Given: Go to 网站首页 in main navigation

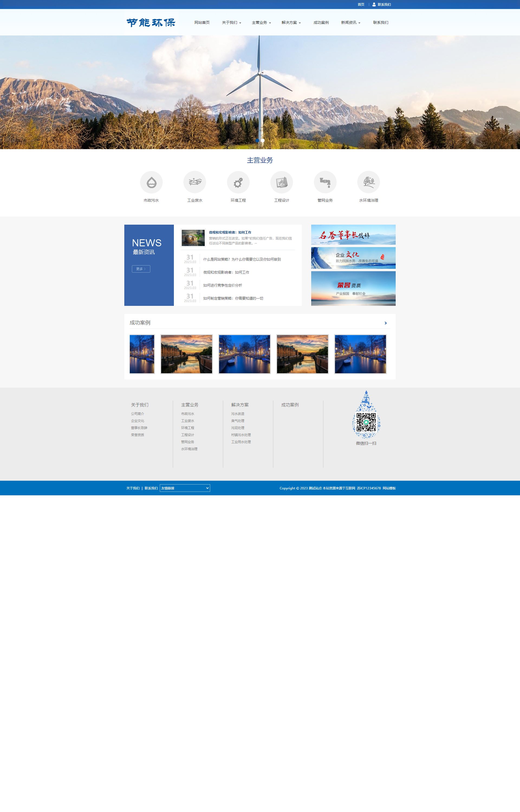Looking at the screenshot, I should (x=202, y=23).
